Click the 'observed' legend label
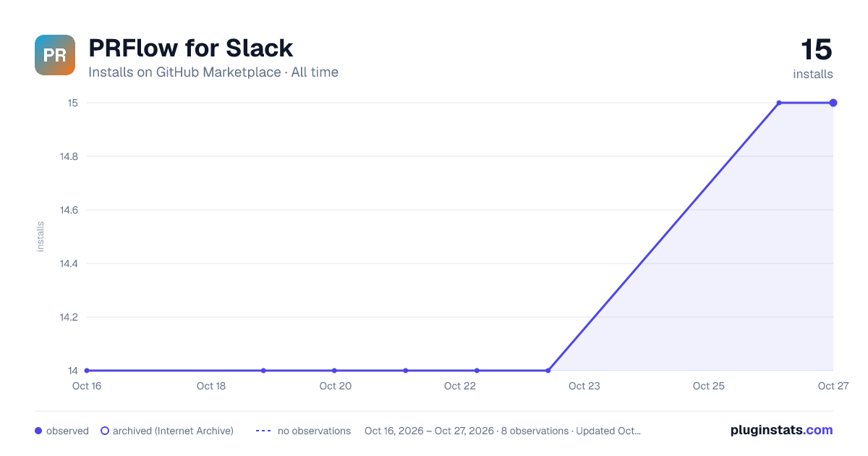868x456 pixels. tap(67, 431)
